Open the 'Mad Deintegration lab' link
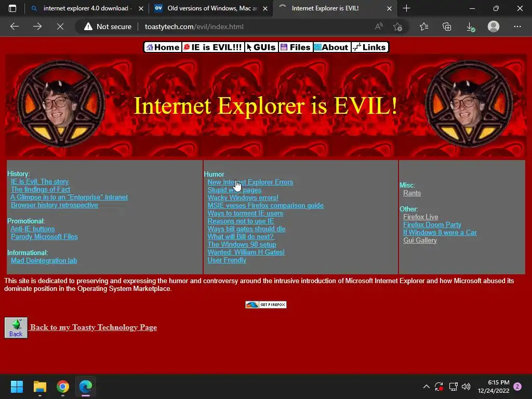Screen dimensions: 532x399 tap(44, 261)
